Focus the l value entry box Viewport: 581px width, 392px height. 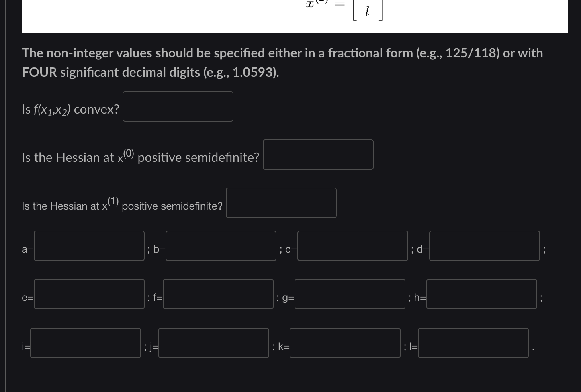[x=473, y=343]
